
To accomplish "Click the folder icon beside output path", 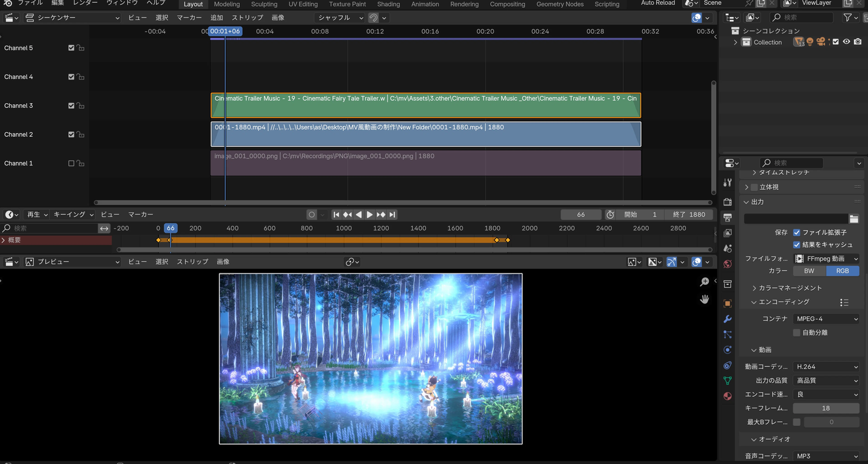I will [854, 219].
